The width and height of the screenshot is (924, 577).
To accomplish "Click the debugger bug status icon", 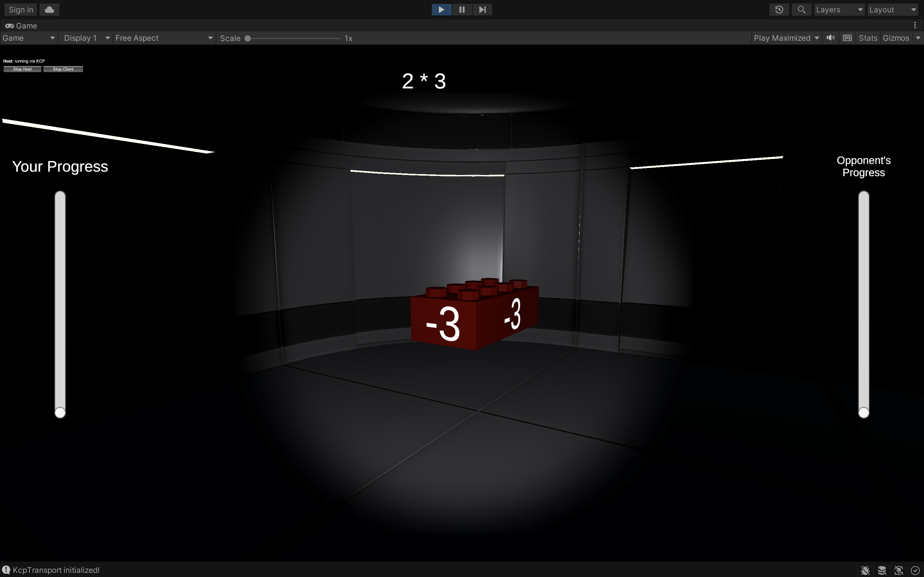I will click(865, 570).
